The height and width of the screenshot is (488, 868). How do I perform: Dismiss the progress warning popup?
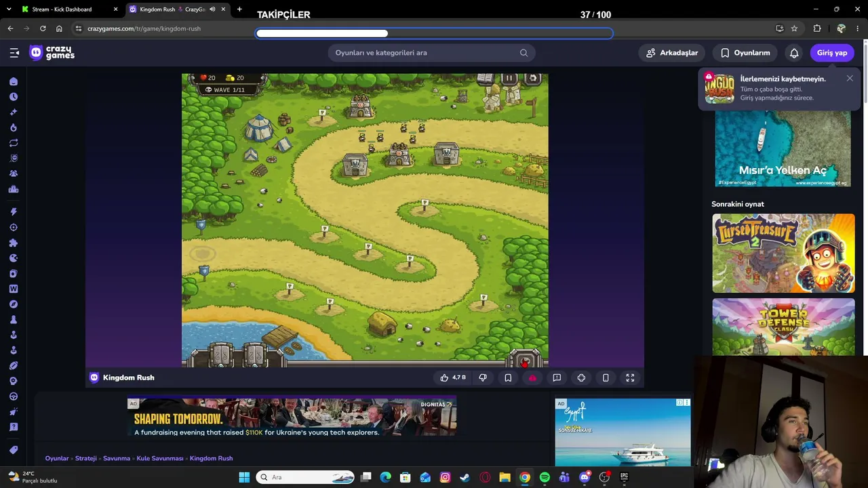(x=850, y=78)
